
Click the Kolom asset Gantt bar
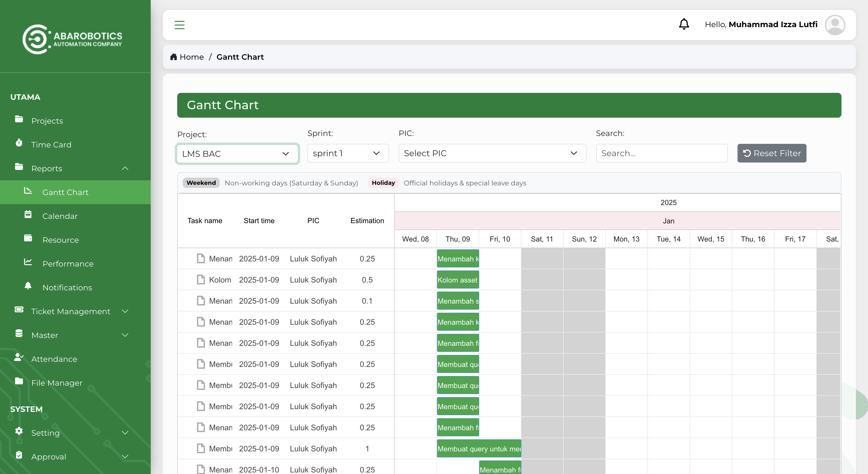(x=458, y=280)
